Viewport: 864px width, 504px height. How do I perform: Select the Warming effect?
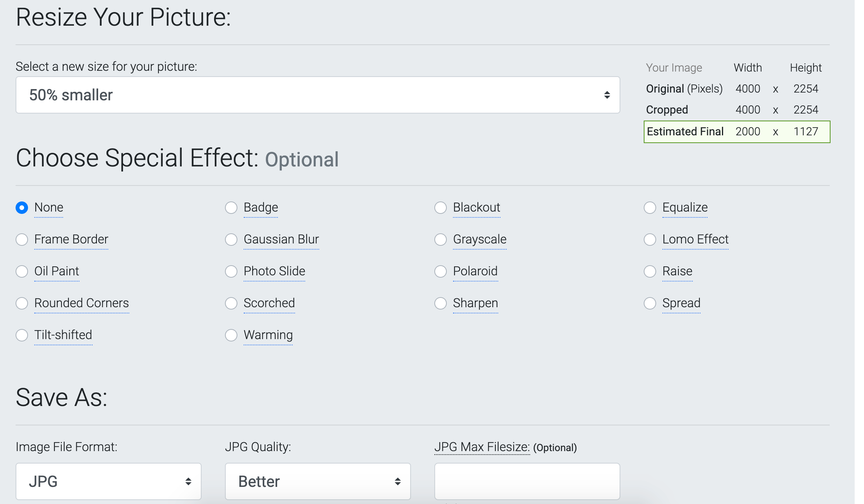pos(231,335)
